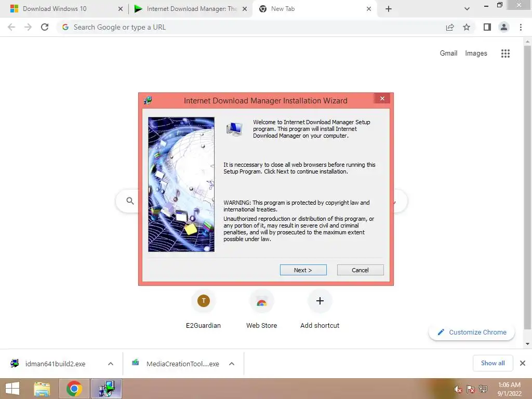This screenshot has width=532, height=399.
Task: Open the Windows Start menu
Action: pos(12,389)
